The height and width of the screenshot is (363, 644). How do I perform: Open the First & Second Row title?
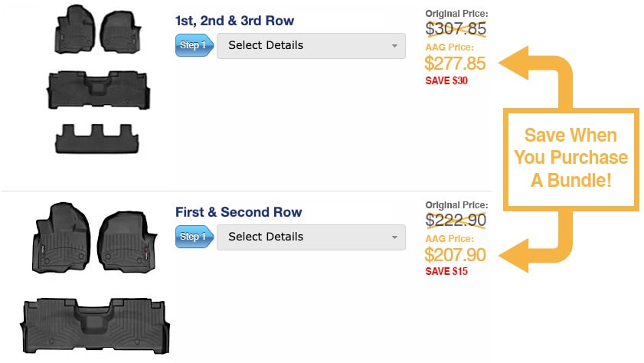pyautogui.click(x=239, y=212)
